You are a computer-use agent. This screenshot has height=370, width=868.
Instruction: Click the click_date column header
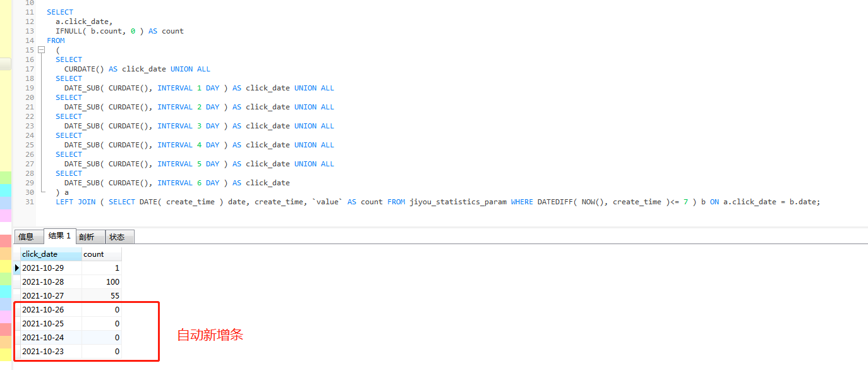(x=51, y=254)
